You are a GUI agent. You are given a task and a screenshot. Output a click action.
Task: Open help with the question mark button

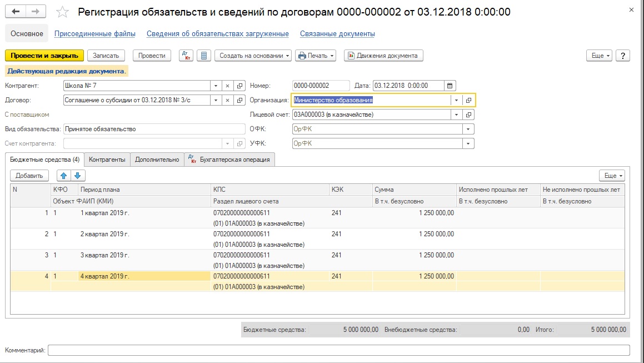623,56
